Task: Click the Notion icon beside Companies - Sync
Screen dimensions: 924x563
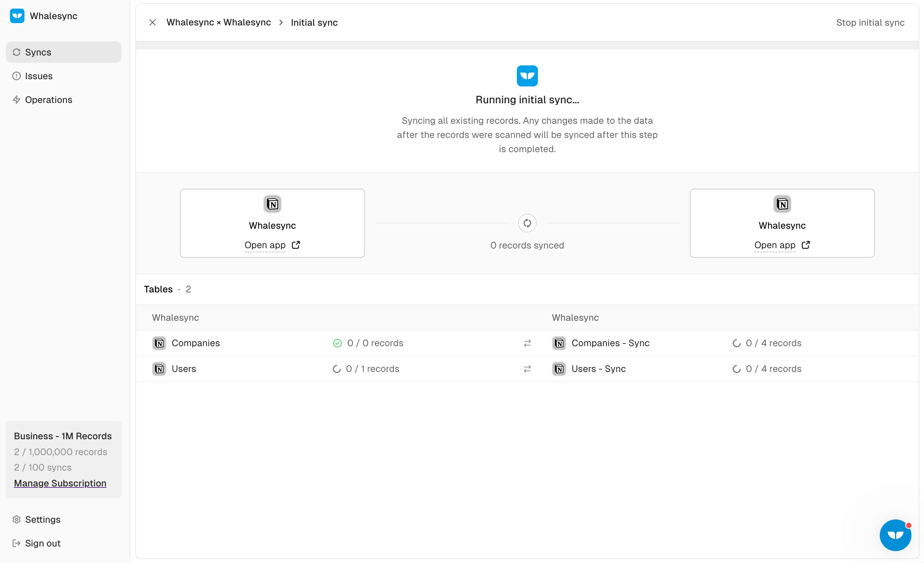Action: (x=559, y=343)
